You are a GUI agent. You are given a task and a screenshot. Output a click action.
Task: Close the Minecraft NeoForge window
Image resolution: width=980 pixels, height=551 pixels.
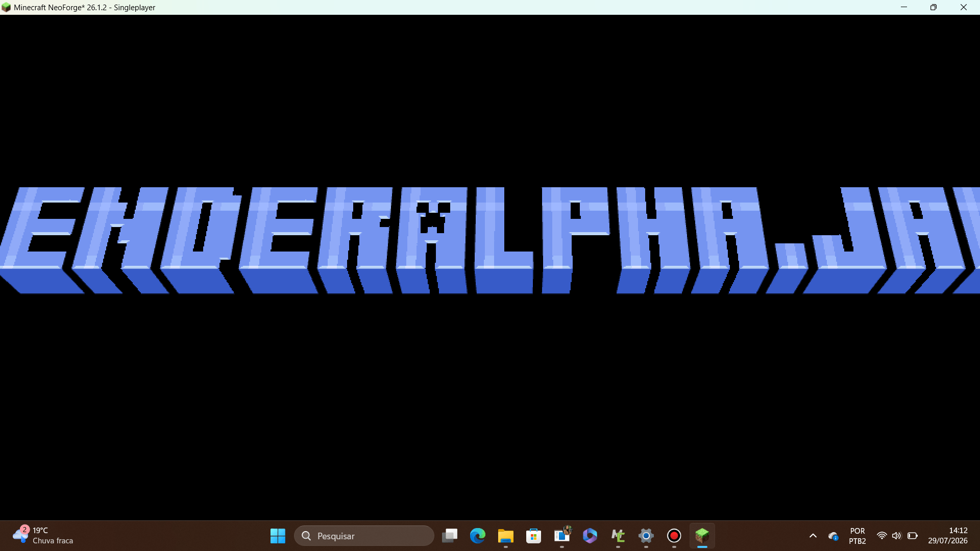coord(964,7)
